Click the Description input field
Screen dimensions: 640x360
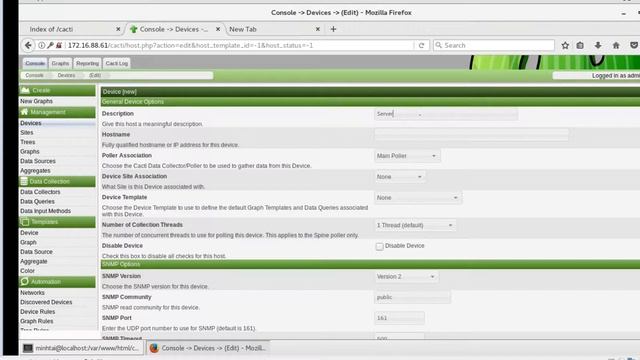click(446, 114)
